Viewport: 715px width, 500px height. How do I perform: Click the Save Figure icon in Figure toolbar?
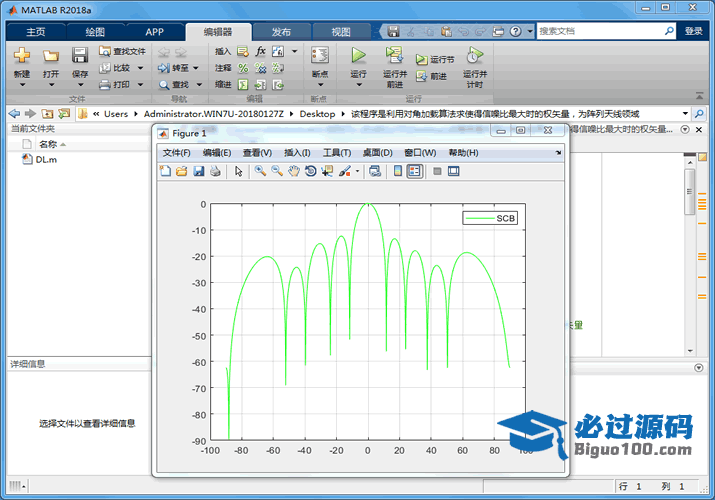[198, 171]
